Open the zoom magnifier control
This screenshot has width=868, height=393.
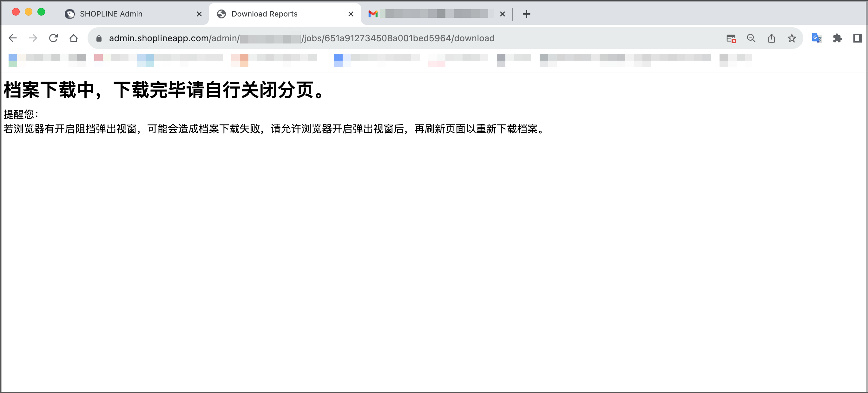(x=751, y=38)
